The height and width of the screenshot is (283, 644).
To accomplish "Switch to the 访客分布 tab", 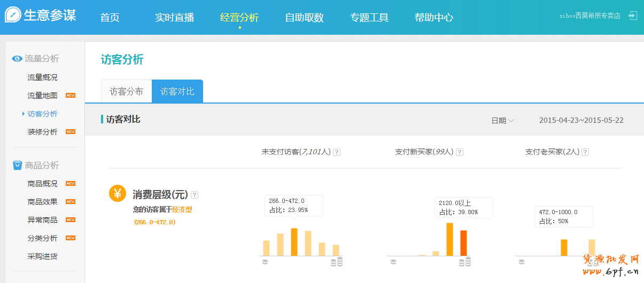I will (127, 91).
